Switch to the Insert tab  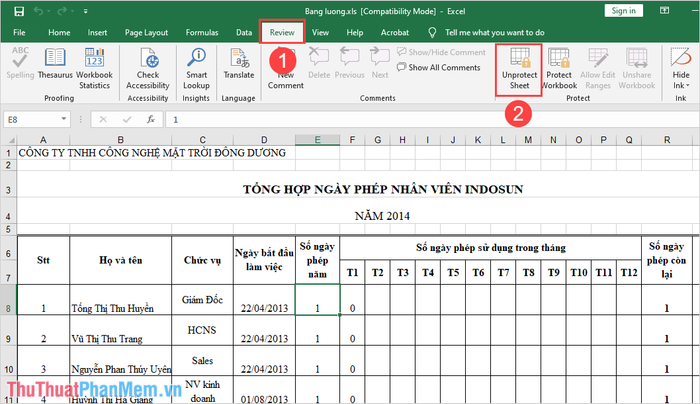(x=97, y=33)
